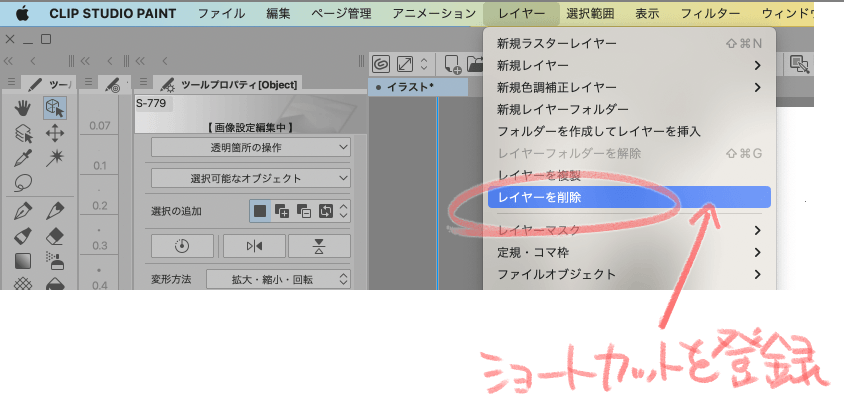Switch to the イラスト* canvas tab
Image resolution: width=844 pixels, height=400 pixels.
click(418, 87)
